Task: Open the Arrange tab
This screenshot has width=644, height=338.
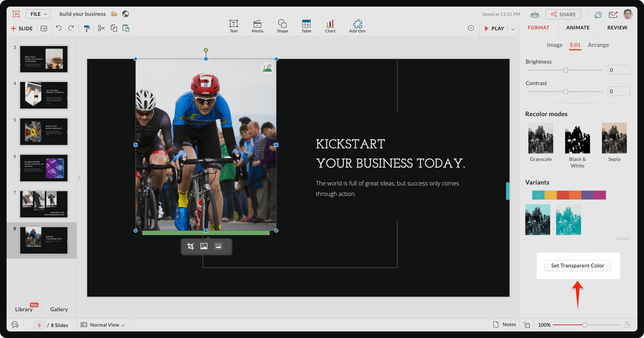Action: tap(598, 45)
